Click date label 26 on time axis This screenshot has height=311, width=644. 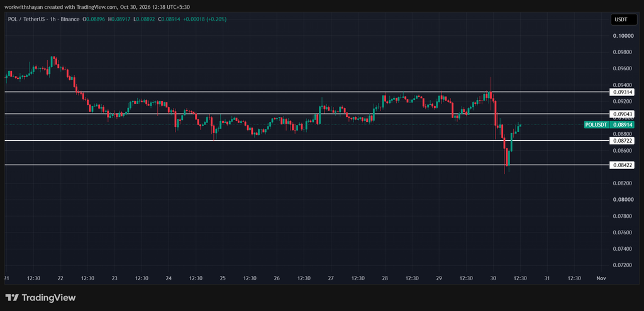pyautogui.click(x=277, y=278)
